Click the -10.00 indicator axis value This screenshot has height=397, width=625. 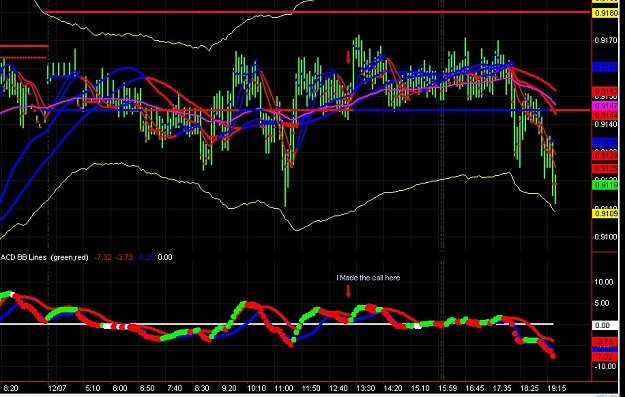click(604, 366)
